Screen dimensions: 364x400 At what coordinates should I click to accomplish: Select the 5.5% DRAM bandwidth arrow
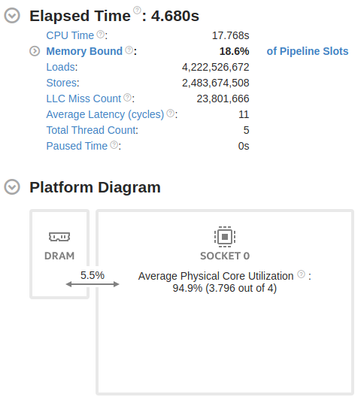click(x=92, y=284)
